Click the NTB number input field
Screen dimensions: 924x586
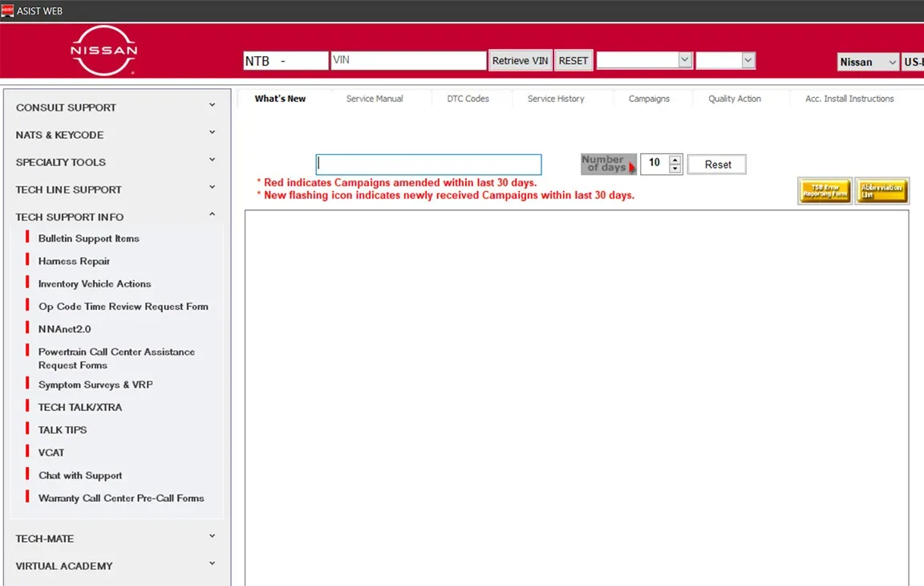(286, 61)
